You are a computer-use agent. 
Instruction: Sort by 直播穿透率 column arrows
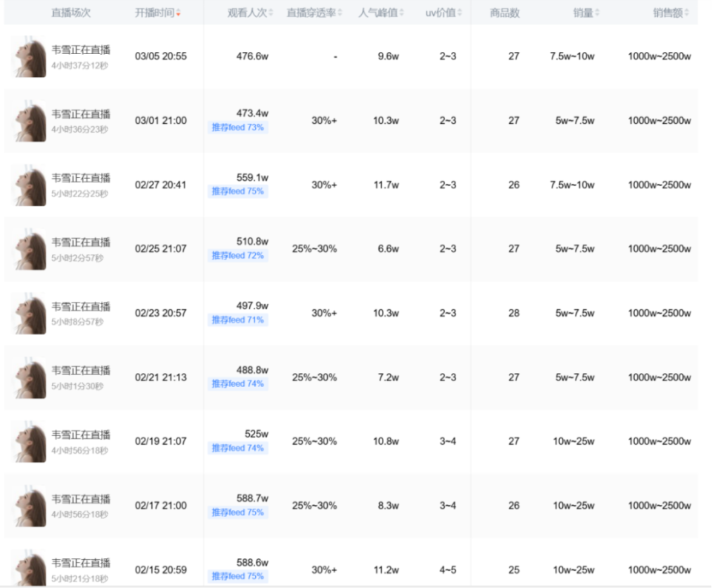coord(340,12)
